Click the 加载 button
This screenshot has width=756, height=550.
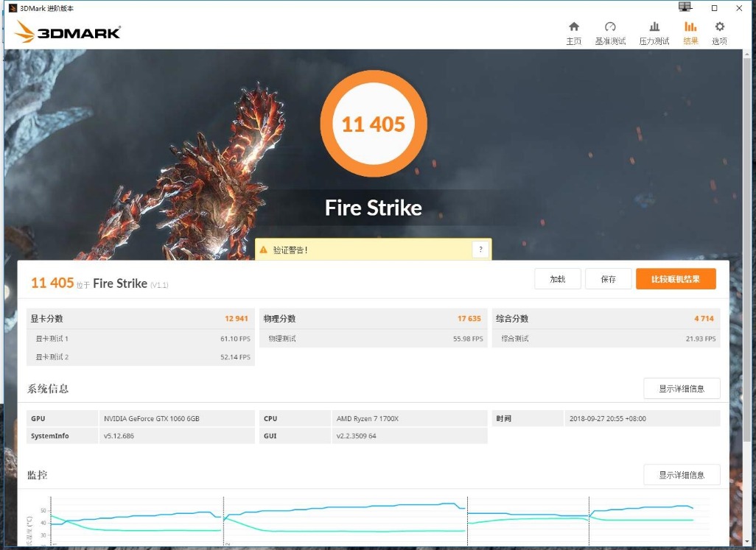(x=557, y=278)
